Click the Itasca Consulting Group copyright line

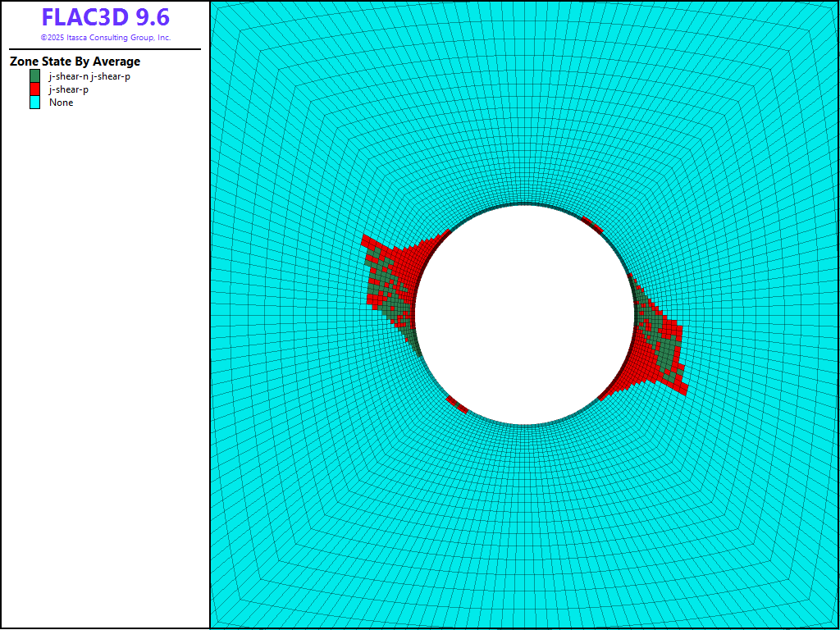click(x=105, y=38)
